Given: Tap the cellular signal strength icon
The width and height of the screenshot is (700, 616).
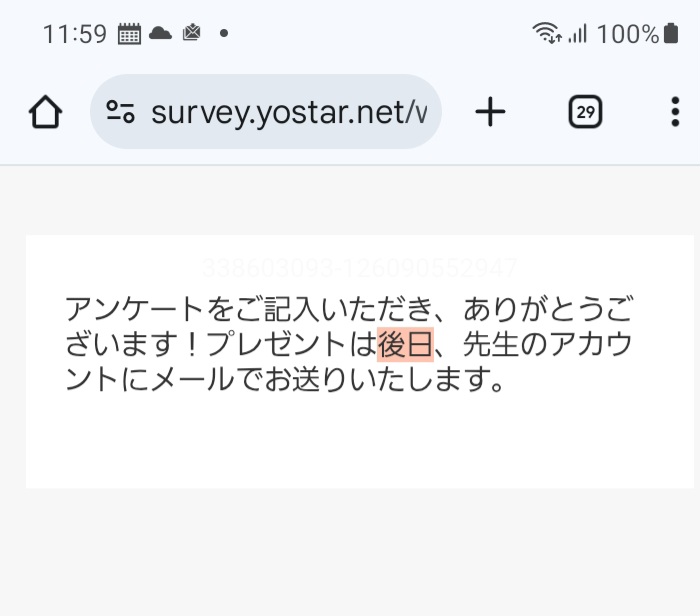Looking at the screenshot, I should [577, 34].
